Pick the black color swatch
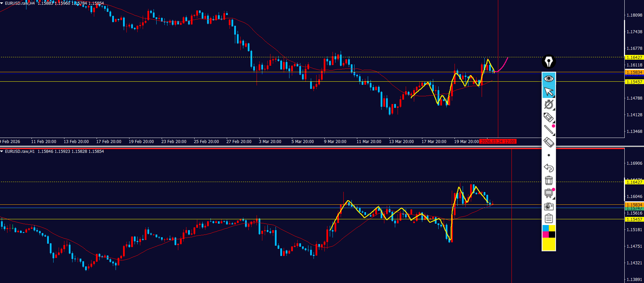This screenshot has height=283, width=644. coord(552,235)
